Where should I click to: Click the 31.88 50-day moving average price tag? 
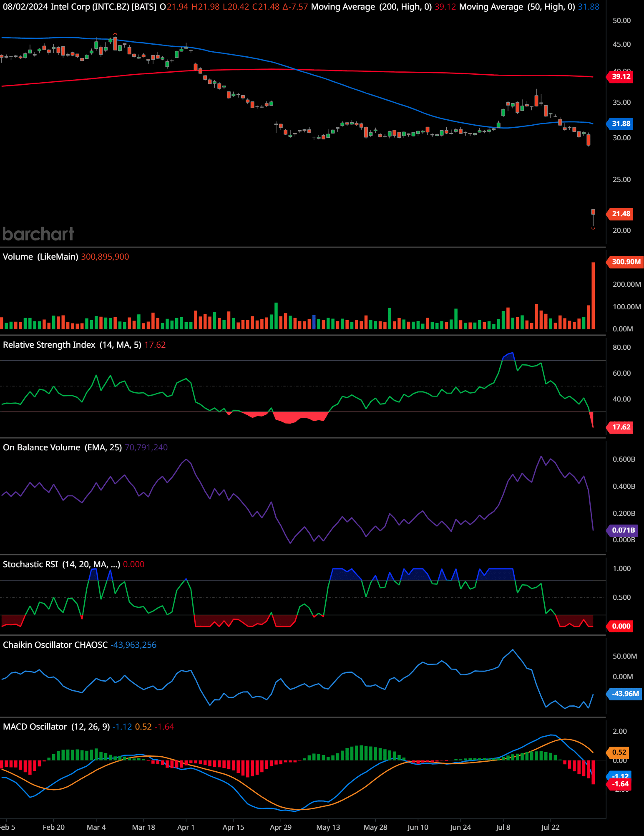(620, 124)
